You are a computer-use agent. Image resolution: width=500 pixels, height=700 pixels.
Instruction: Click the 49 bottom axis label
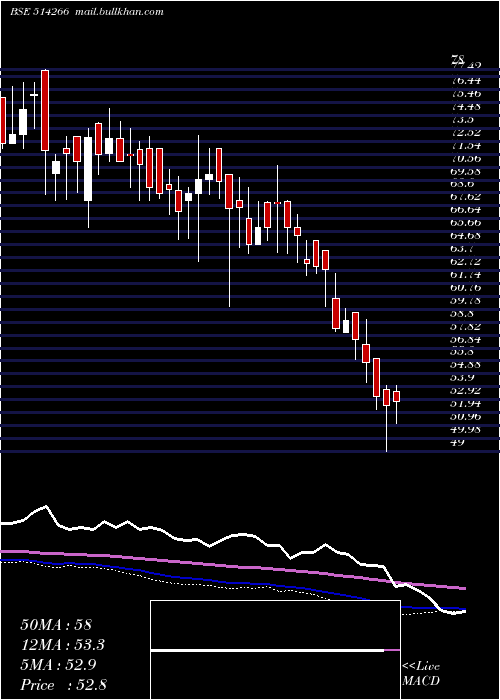458,442
